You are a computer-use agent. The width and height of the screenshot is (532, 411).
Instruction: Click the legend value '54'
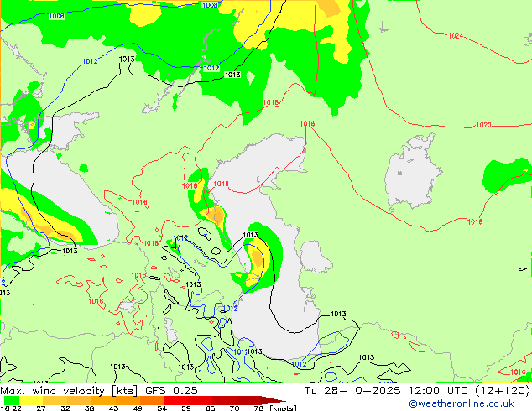(162, 408)
